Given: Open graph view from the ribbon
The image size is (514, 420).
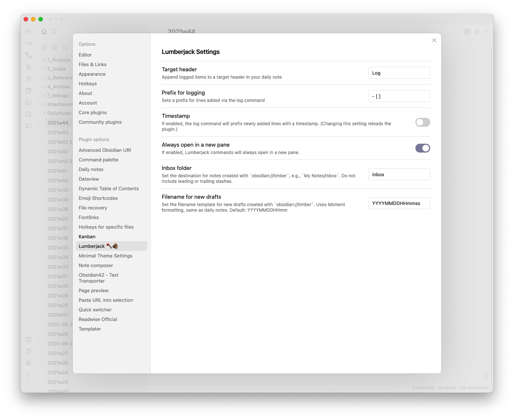Looking at the screenshot, I should click(28, 79).
